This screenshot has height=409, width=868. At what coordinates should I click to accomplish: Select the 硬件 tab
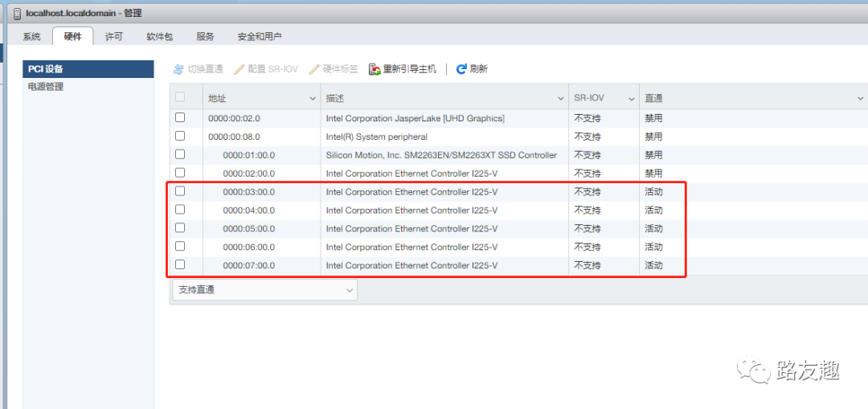point(72,36)
